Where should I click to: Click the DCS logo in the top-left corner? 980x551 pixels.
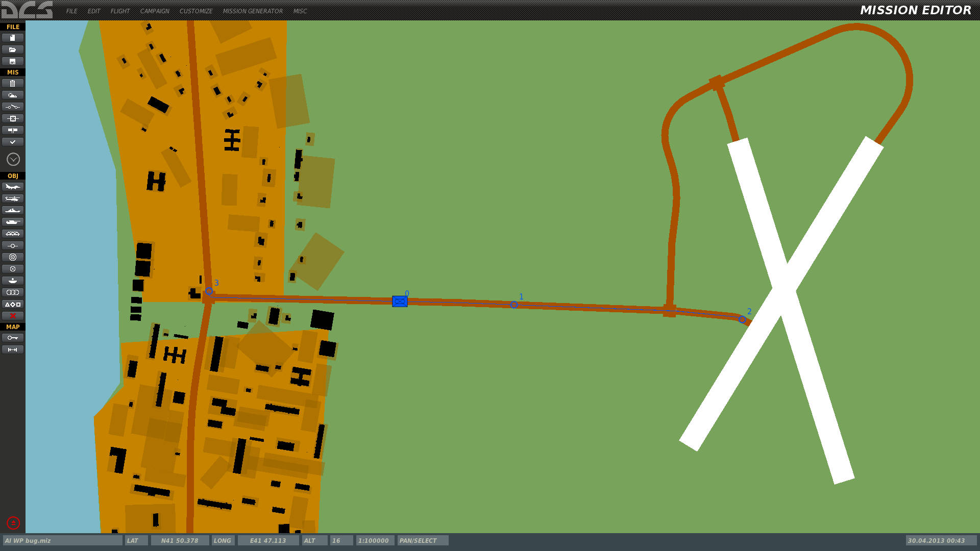click(x=27, y=10)
